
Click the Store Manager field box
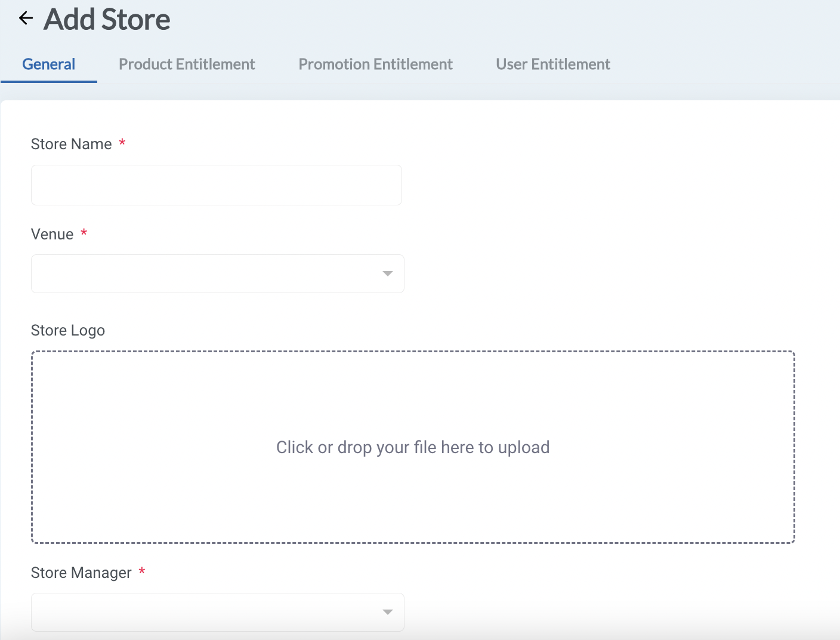(217, 612)
